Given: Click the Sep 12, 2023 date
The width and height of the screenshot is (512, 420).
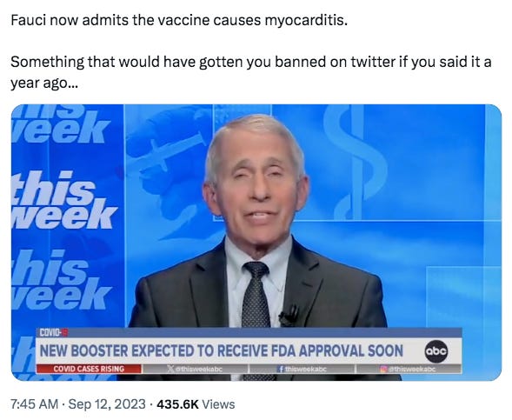Looking at the screenshot, I should [107, 404].
